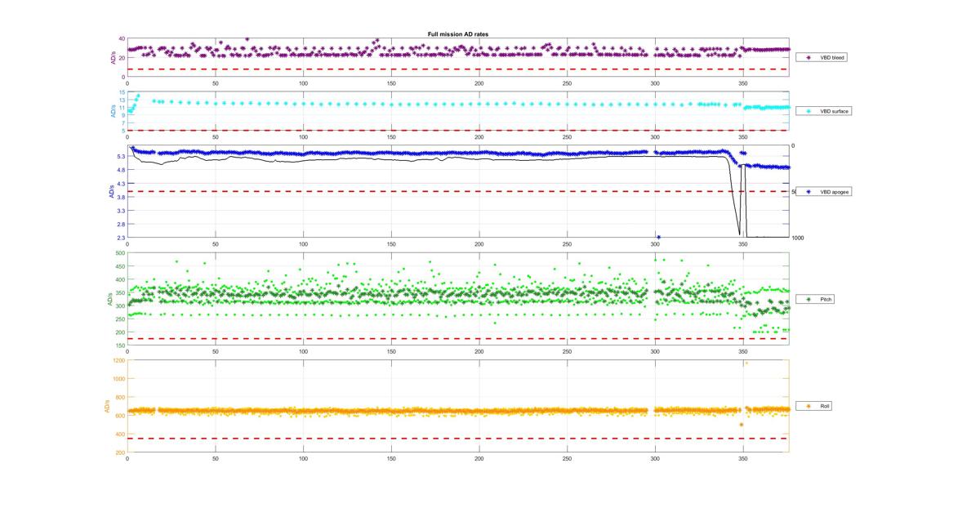Select the 'Full mission AD rates' title
980x508 pixels.
click(x=458, y=33)
